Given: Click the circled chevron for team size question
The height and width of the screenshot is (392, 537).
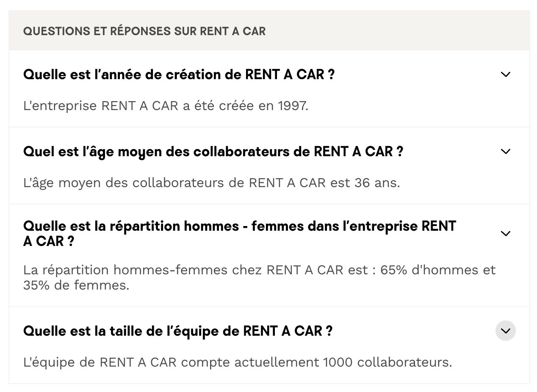Looking at the screenshot, I should click(x=505, y=331).
